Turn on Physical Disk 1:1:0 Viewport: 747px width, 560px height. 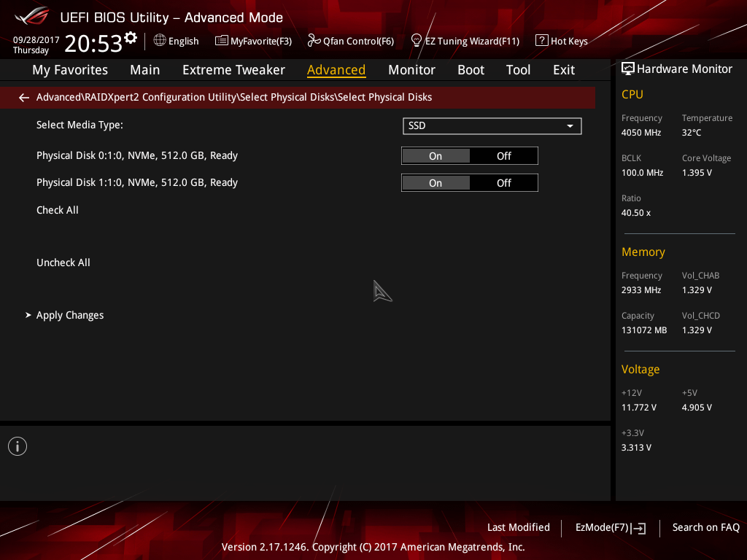[x=436, y=183]
